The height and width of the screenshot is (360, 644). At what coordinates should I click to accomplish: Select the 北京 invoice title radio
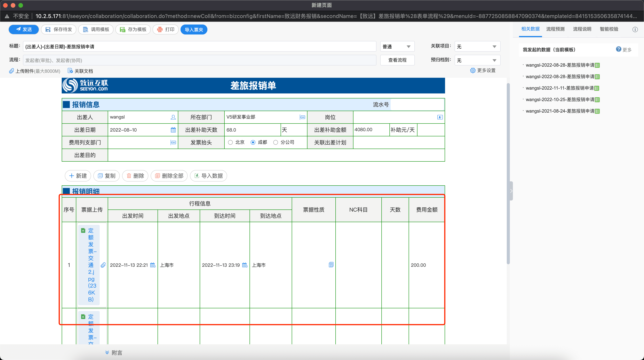(230, 142)
